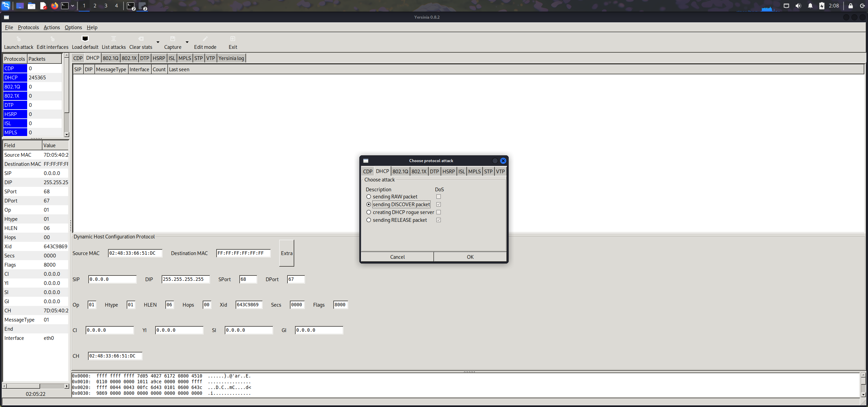This screenshot has height=407, width=868.
Task: Click the volume speaker icon
Action: pyautogui.click(x=798, y=6)
